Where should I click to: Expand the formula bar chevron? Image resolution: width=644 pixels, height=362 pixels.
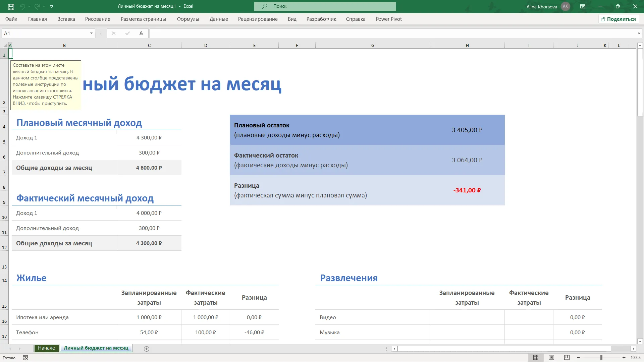pos(639,33)
